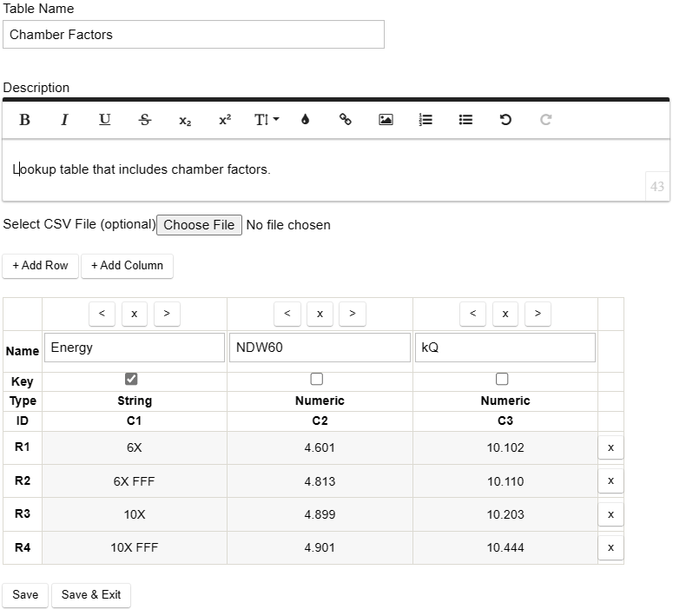Toggle bold formatting in description editor

point(24,120)
